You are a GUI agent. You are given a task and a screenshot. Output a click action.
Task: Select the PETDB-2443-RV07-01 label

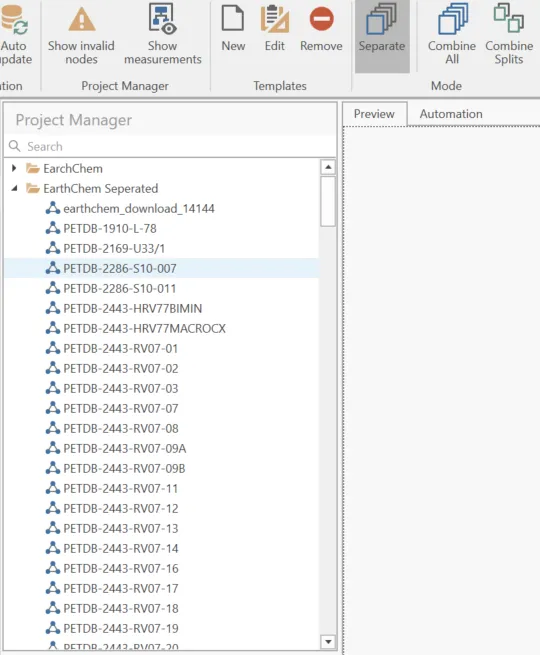tap(121, 349)
